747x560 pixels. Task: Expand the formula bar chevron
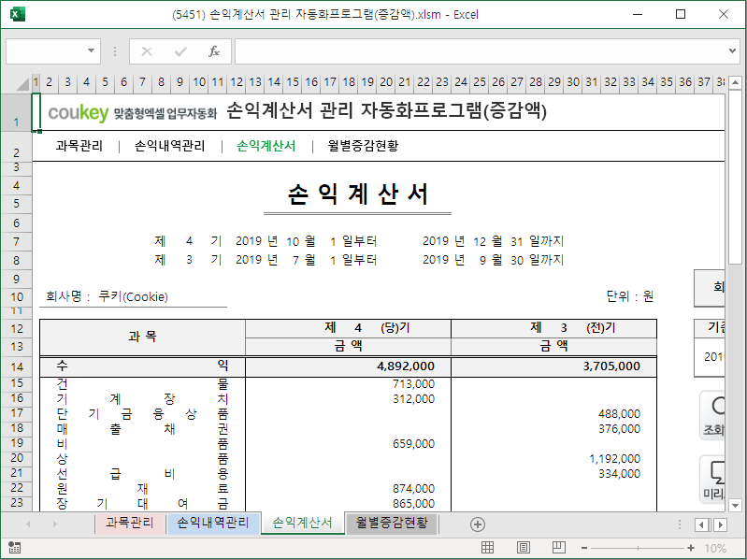[x=732, y=50]
